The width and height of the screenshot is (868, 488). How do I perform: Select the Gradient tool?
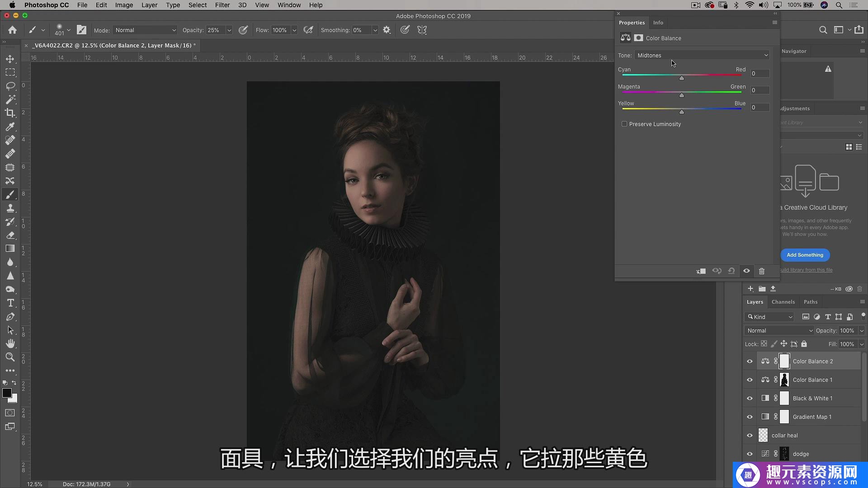[x=10, y=249]
